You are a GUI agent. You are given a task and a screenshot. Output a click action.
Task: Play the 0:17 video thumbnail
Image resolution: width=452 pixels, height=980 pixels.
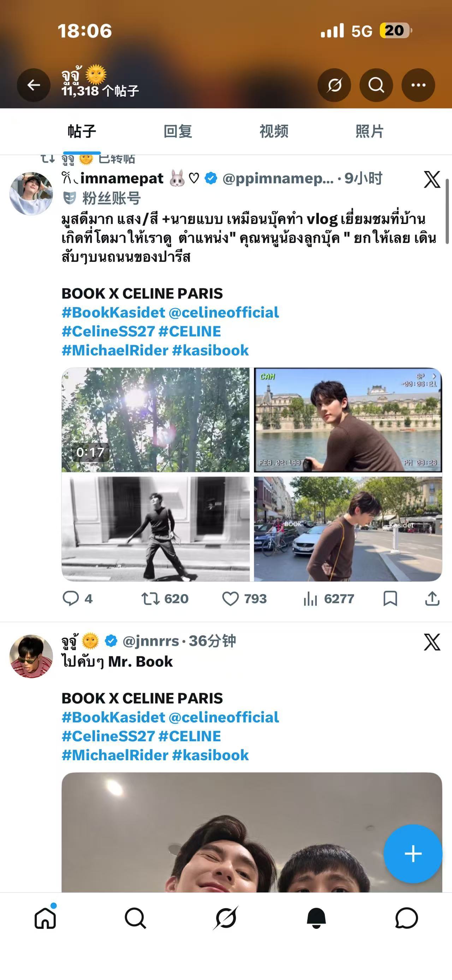155,420
